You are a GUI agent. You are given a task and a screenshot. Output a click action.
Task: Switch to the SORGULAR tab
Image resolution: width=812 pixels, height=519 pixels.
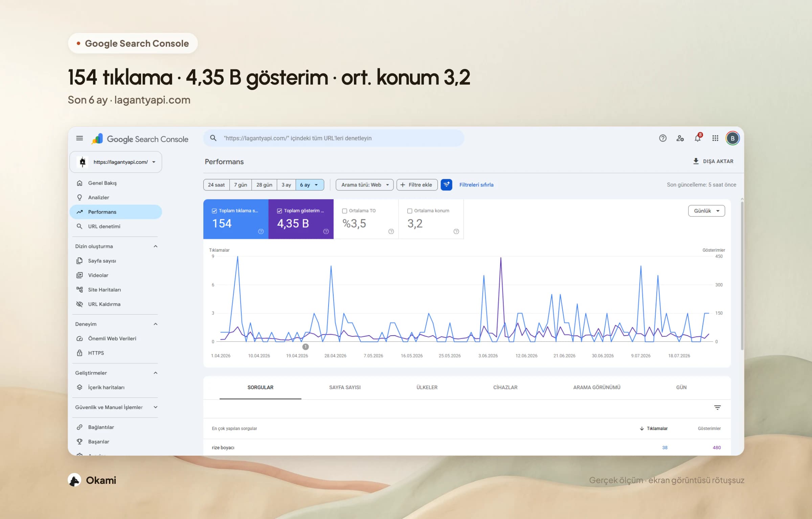pos(260,387)
